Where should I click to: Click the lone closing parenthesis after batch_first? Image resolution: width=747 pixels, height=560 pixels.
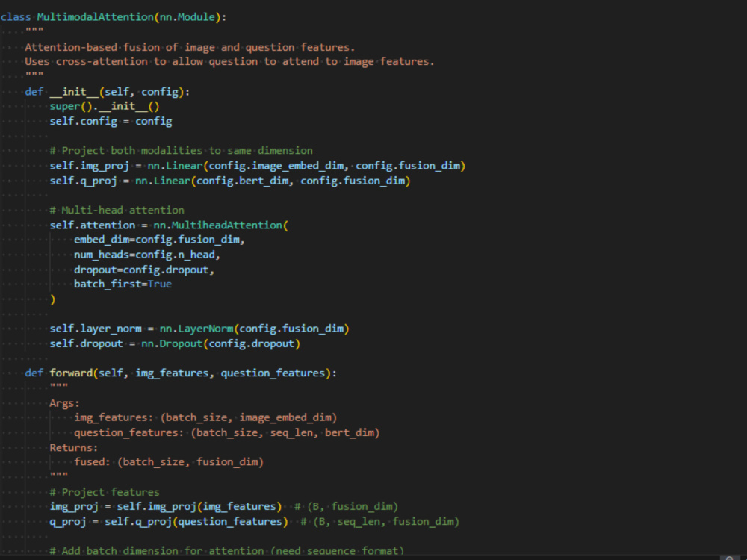click(52, 299)
